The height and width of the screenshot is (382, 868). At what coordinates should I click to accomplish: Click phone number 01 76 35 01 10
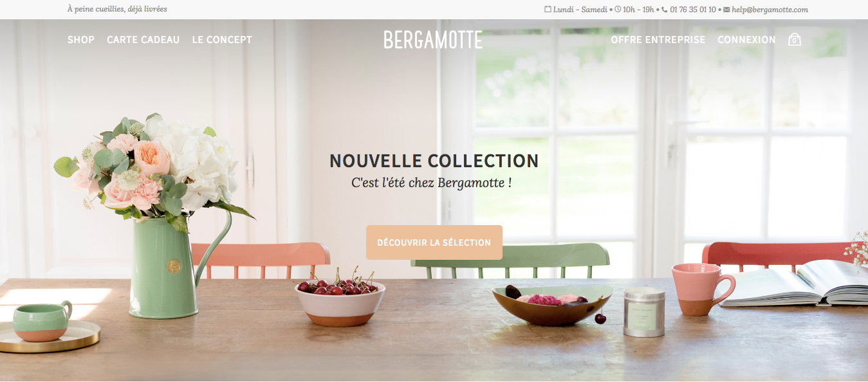click(x=693, y=10)
